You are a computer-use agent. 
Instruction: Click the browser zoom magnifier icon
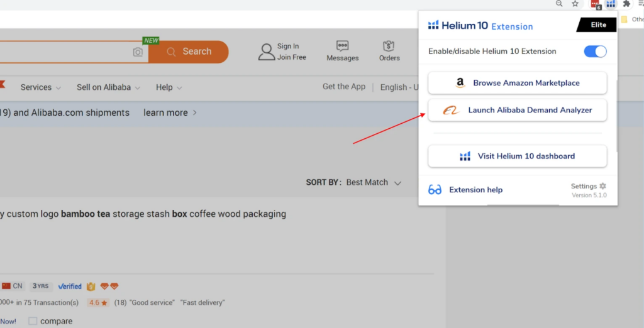click(559, 4)
